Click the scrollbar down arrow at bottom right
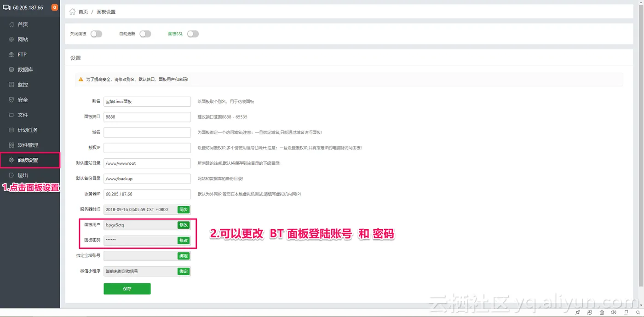Viewport: 644px width, 317px height. pos(642,305)
